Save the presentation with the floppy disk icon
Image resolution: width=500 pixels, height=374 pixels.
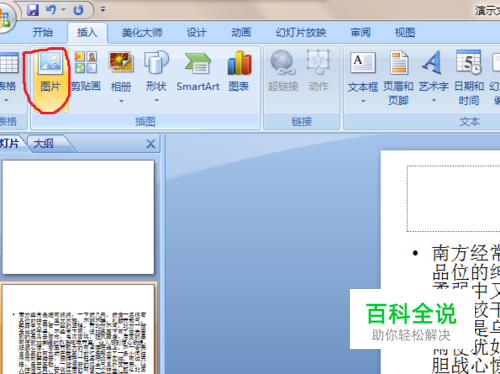[x=33, y=10]
